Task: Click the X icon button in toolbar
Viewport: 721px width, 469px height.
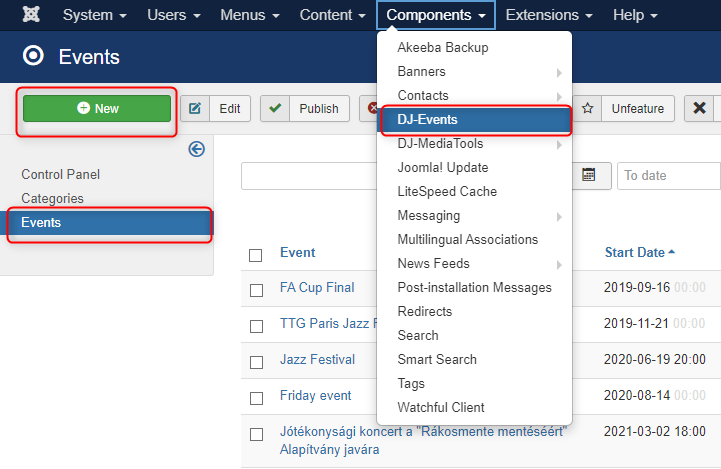Action: point(699,109)
